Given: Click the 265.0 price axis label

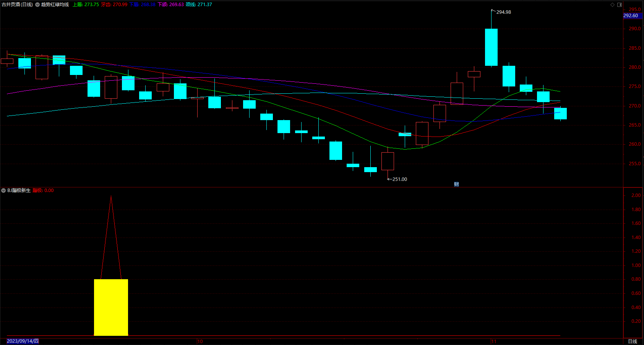Looking at the screenshot, I should pos(635,125).
